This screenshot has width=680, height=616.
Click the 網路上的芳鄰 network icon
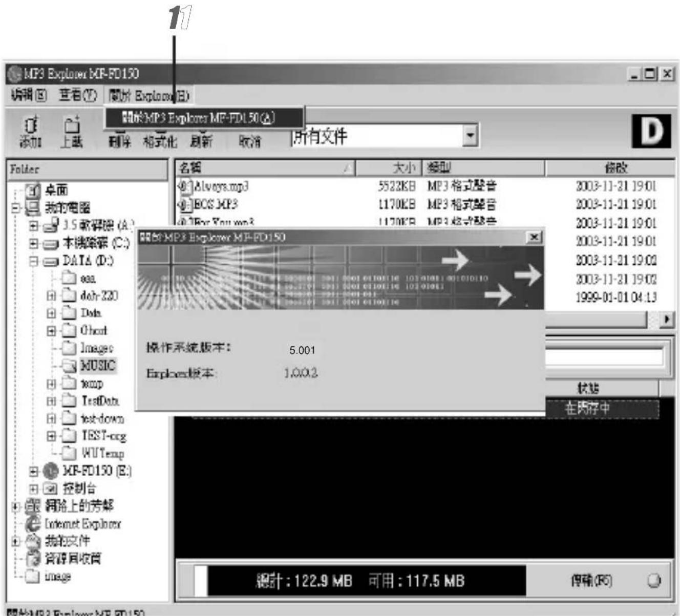[33, 506]
